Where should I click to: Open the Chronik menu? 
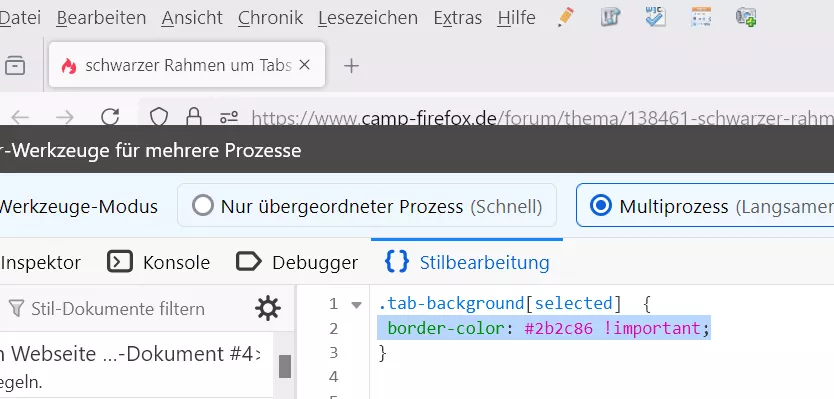[x=270, y=18]
